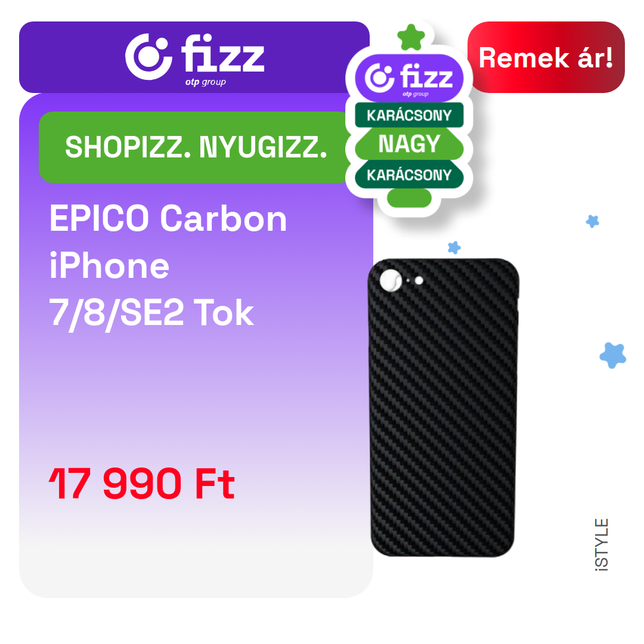Click the camera cutout on phone case
The image size is (644, 644).
click(391, 280)
